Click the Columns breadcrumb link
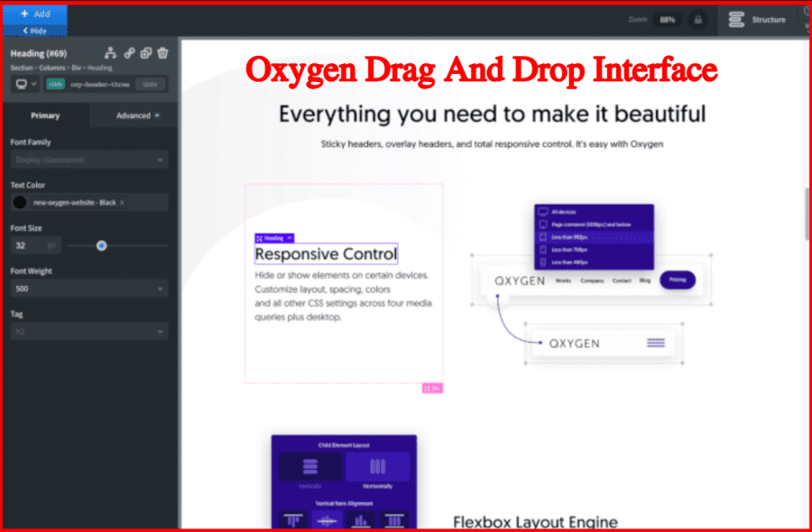Screen dimensions: 812x532 click(x=52, y=68)
